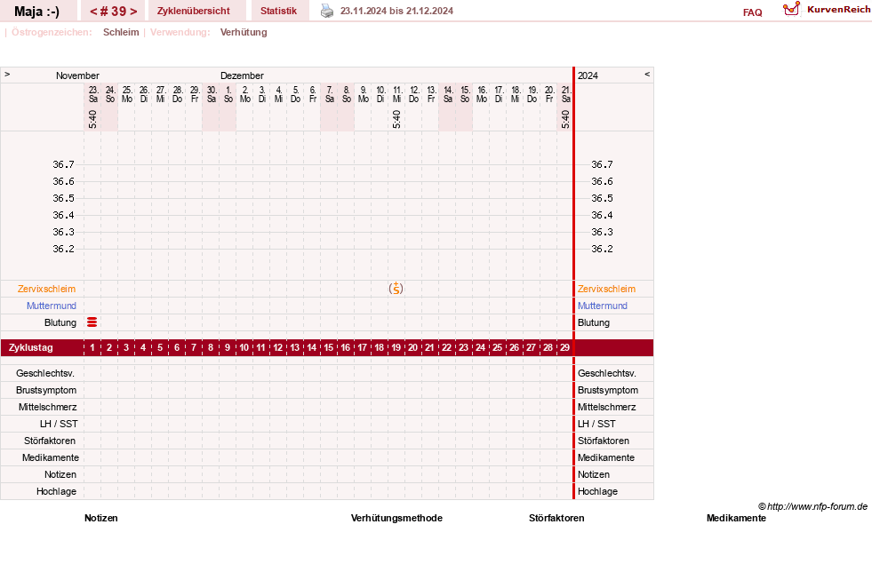Click the 36.5 value on left temperature axis
Viewport: 872px width, 588px height.
[63, 198]
